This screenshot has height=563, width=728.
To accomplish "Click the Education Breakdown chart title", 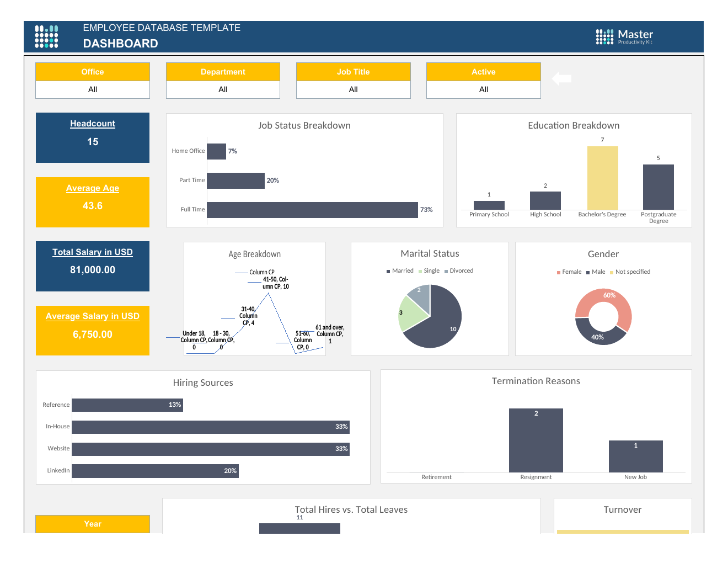I will tap(574, 126).
